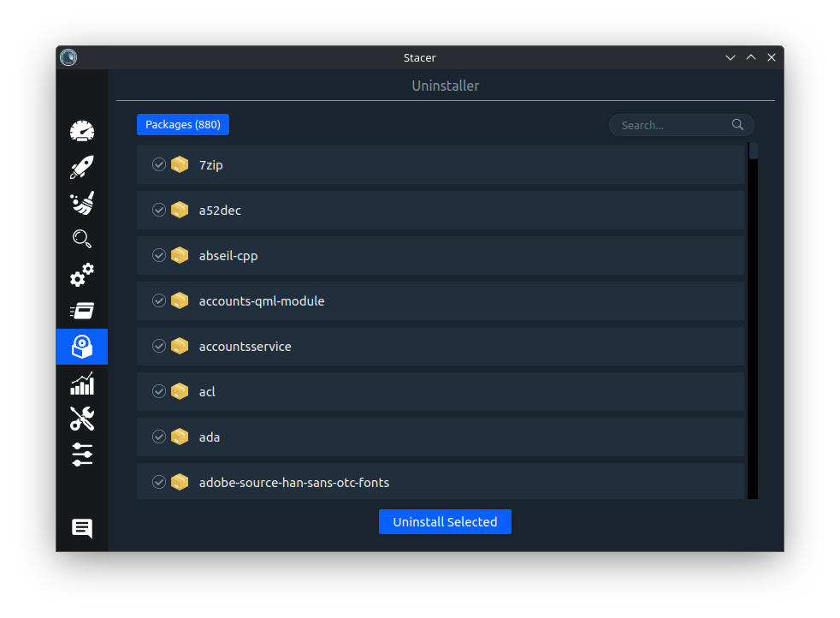Viewport: 840px width, 618px height.
Task: Check the ada package checkbox
Action: (158, 437)
